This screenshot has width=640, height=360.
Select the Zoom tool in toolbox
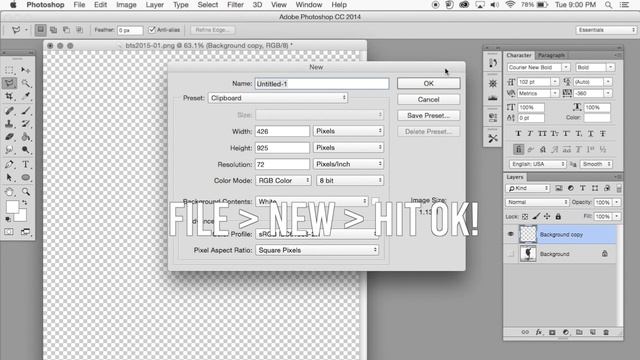[x=25, y=191]
